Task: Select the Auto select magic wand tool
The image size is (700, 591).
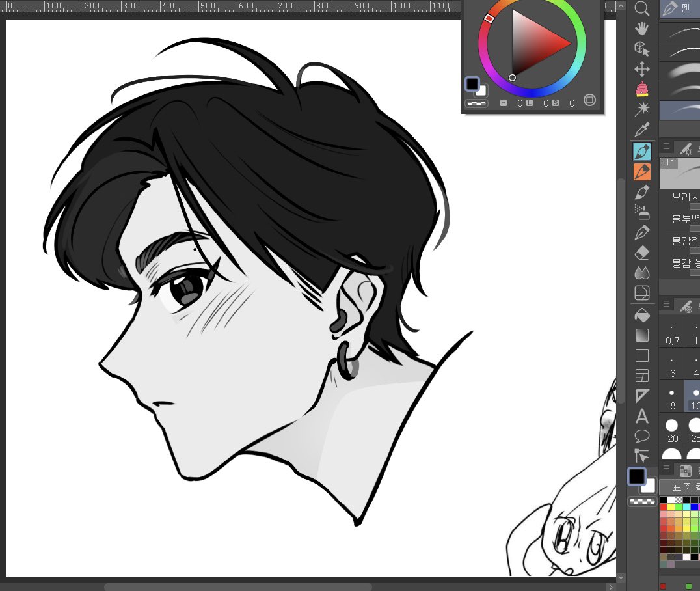Action: point(641,109)
